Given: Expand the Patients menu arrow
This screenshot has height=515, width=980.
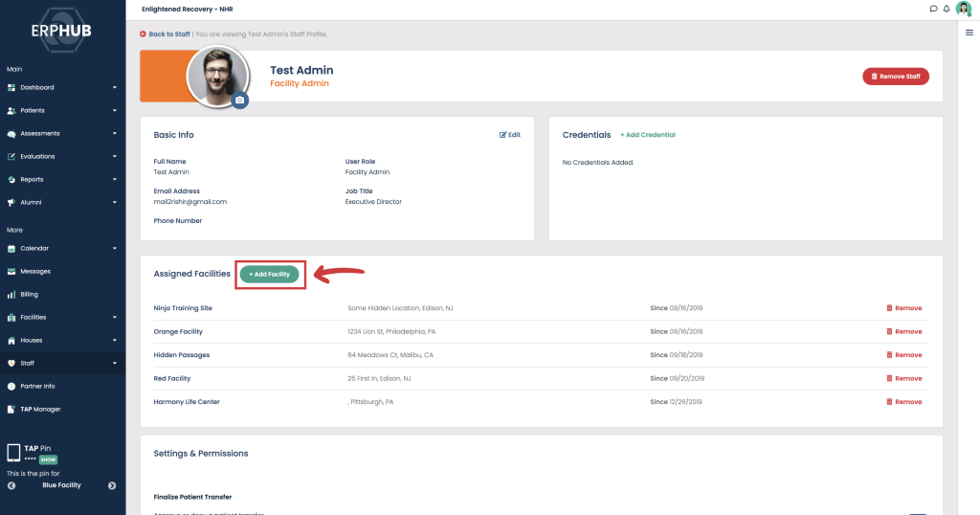Looking at the screenshot, I should [x=115, y=111].
